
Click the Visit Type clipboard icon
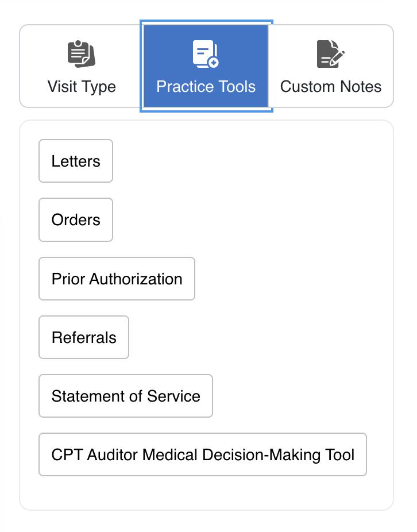[x=81, y=54]
